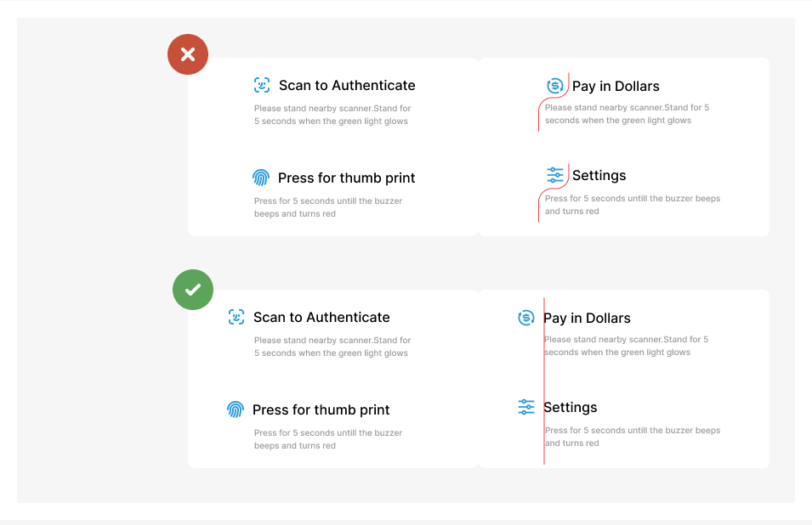Select the top-left white card panel
Image resolution: width=812 pixels, height=525 pixels.
pos(332,146)
